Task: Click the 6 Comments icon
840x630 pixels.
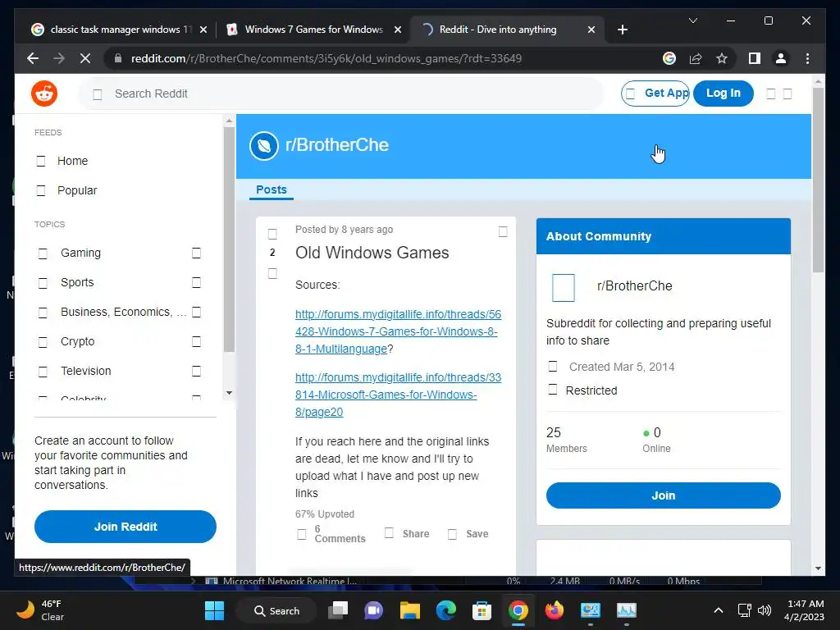Action: click(x=302, y=534)
